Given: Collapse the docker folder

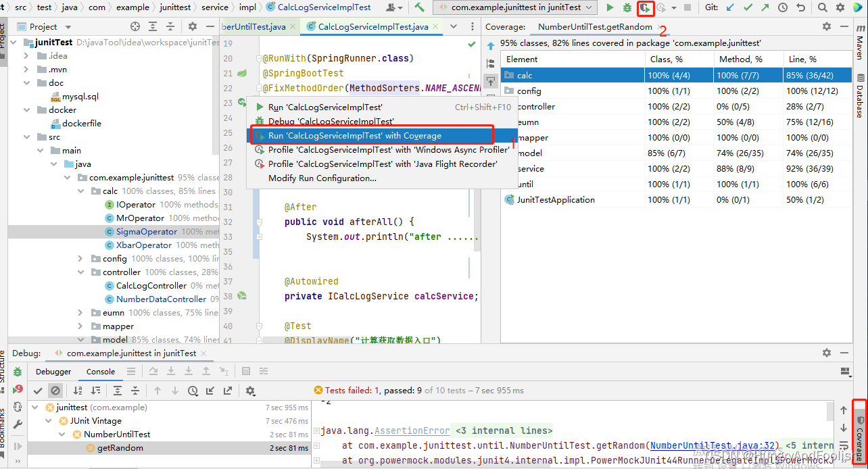Looking at the screenshot, I should pyautogui.click(x=28, y=110).
